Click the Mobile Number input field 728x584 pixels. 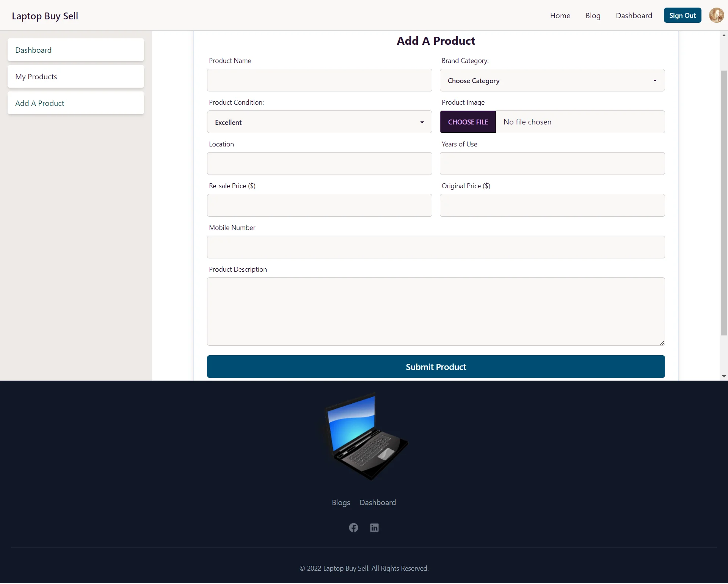(x=436, y=247)
